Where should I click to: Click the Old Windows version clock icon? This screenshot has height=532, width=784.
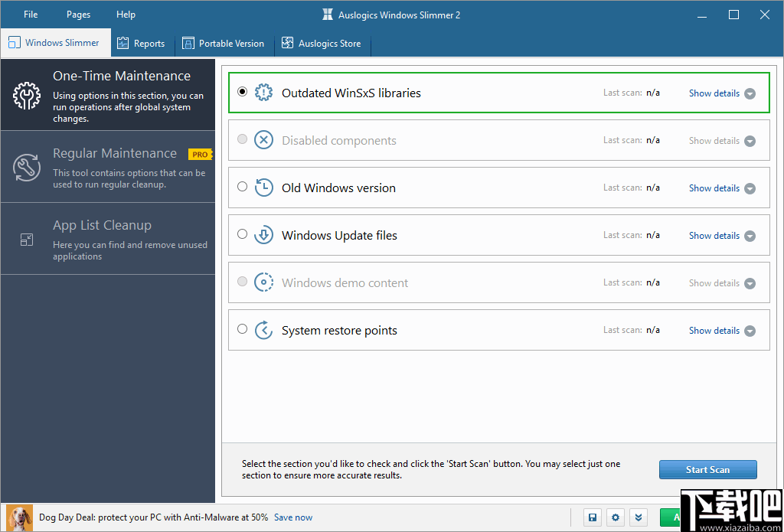(x=264, y=187)
